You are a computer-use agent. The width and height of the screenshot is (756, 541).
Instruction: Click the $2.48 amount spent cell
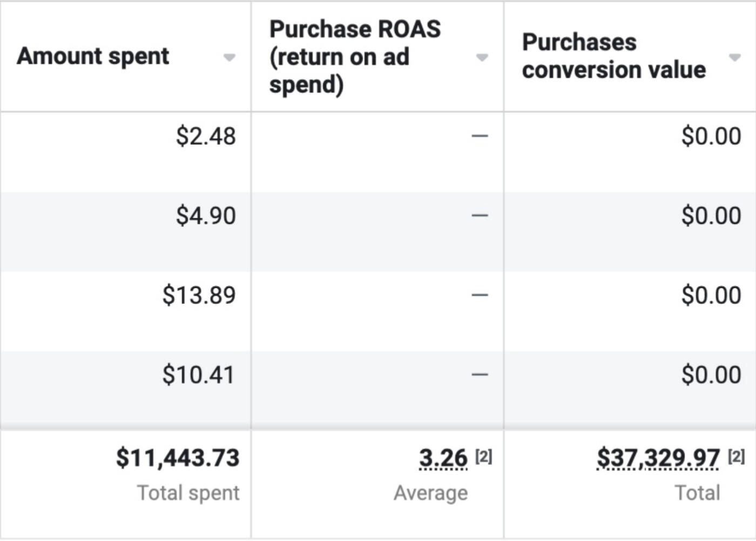pyautogui.click(x=206, y=136)
